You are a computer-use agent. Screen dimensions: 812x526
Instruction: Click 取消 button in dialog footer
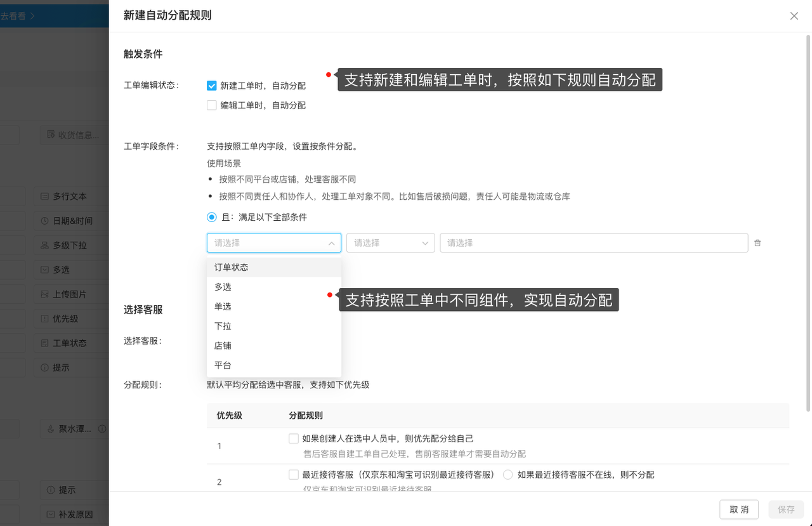point(739,510)
